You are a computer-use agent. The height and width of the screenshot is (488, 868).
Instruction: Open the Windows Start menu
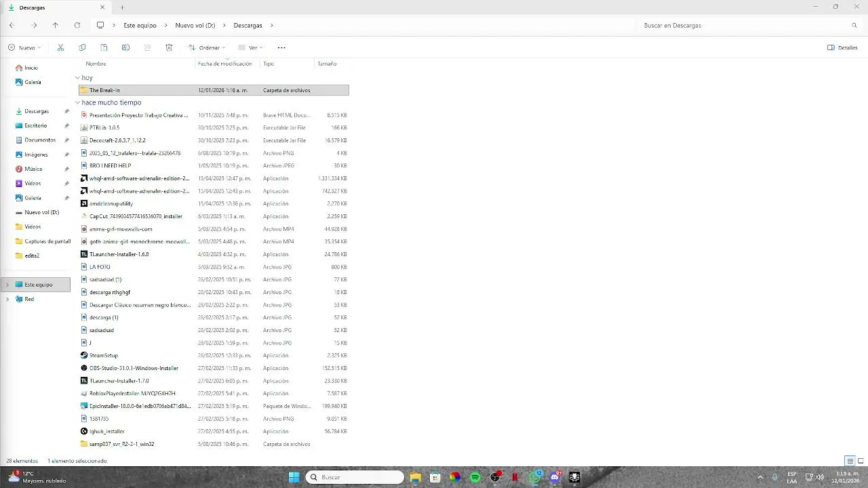[x=294, y=477]
